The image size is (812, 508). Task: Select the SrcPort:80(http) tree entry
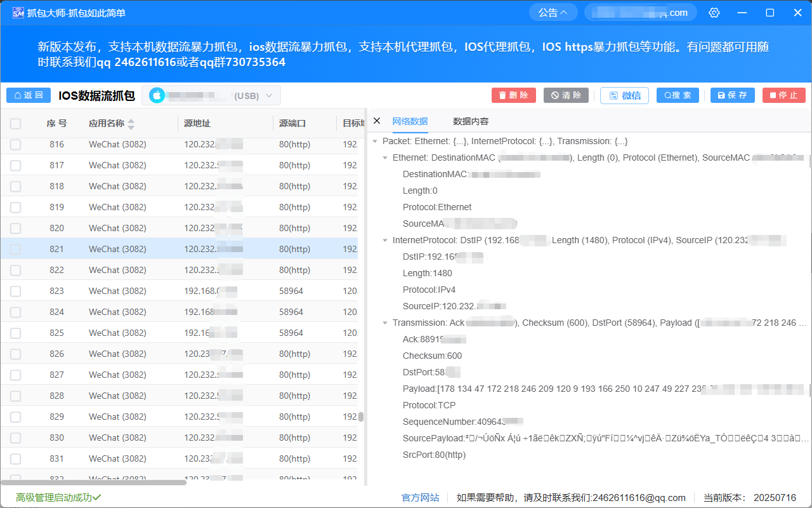pyautogui.click(x=434, y=455)
